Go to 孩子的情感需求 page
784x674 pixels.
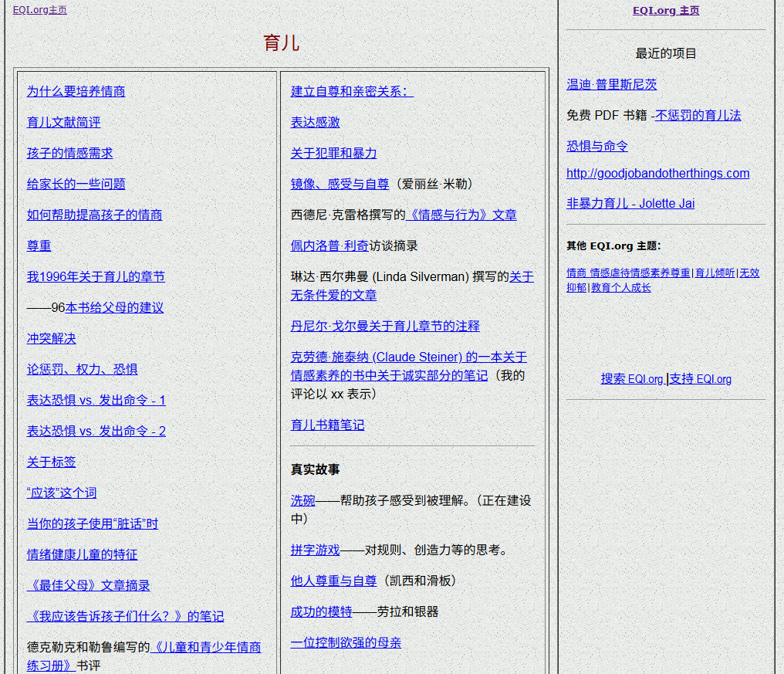[x=69, y=153]
